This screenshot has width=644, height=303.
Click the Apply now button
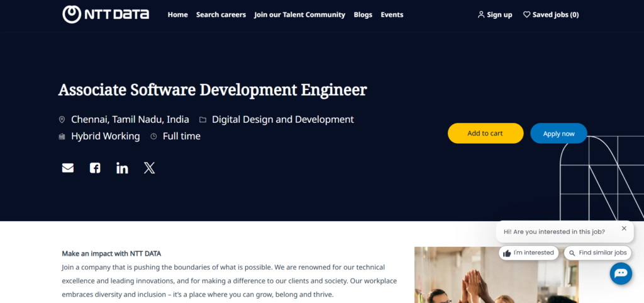pos(558,134)
